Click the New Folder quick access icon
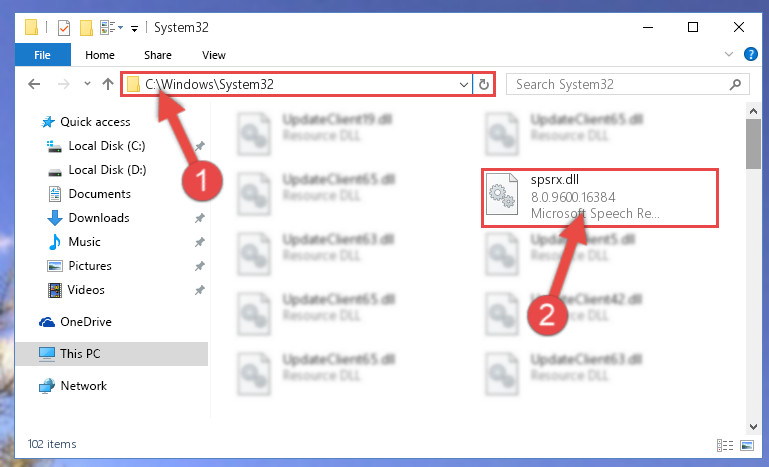The image size is (769, 467). coord(86,27)
